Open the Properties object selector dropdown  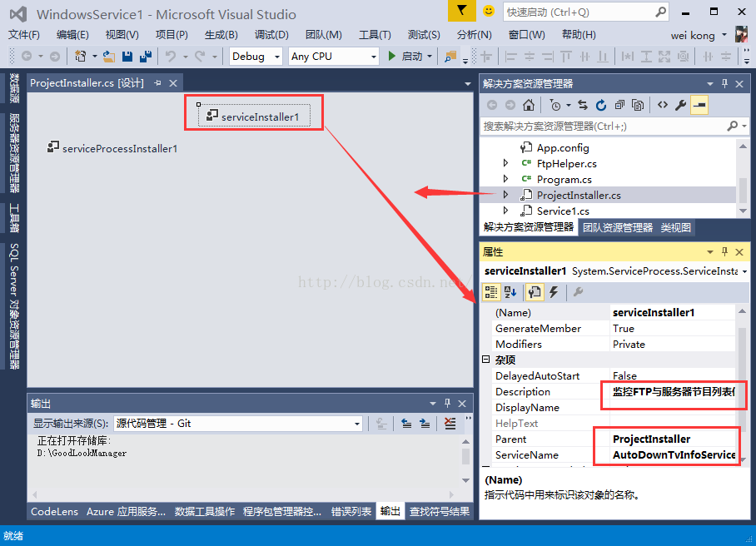(744, 271)
